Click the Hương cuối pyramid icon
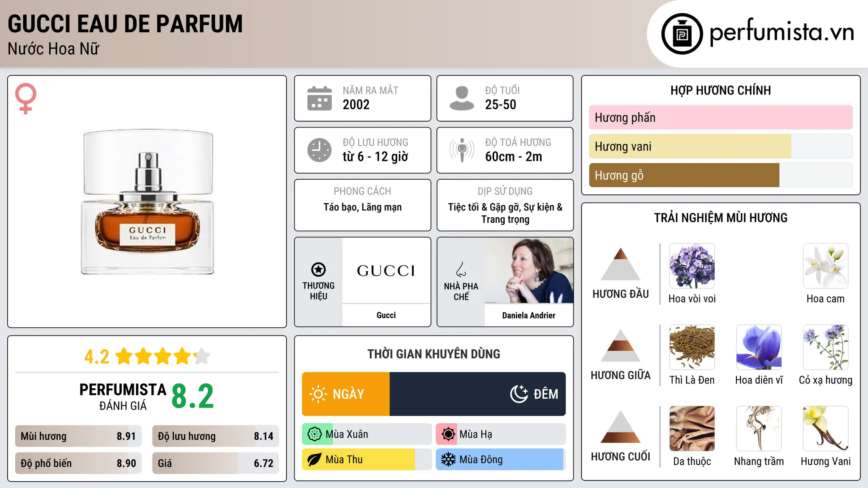This screenshot has width=868, height=488. [x=620, y=427]
